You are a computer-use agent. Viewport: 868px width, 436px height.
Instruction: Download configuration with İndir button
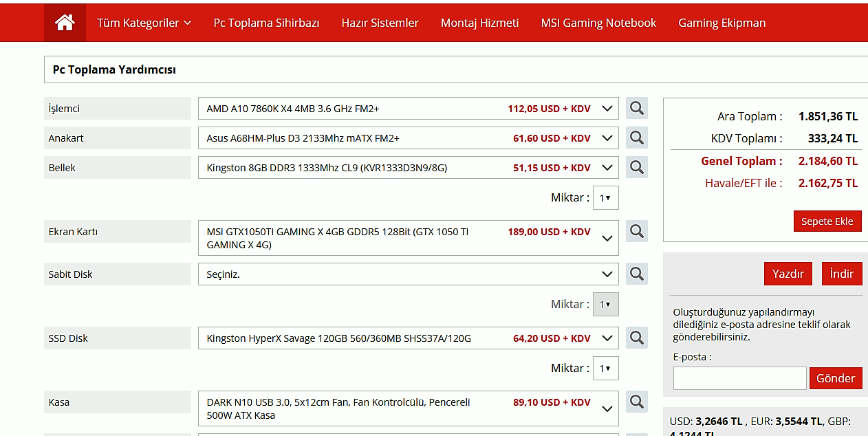tap(842, 274)
